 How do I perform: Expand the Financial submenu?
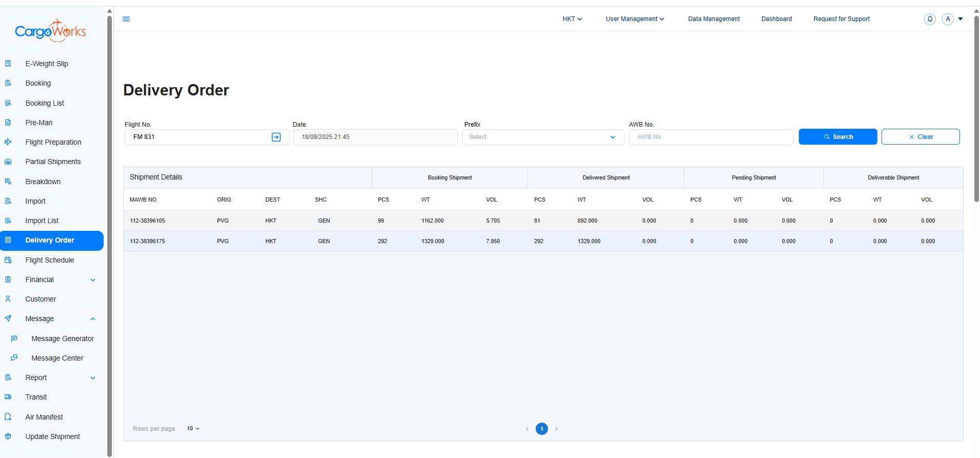pos(93,280)
